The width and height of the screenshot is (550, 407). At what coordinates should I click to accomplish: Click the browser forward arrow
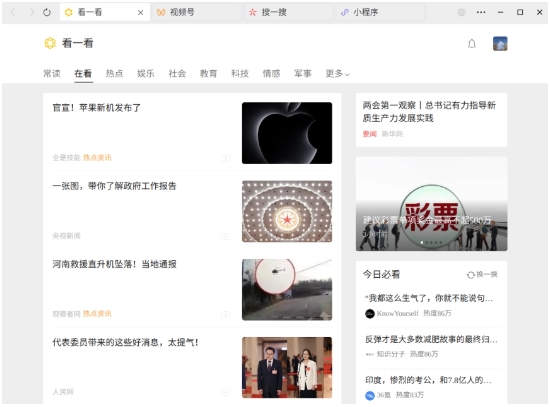(x=32, y=13)
